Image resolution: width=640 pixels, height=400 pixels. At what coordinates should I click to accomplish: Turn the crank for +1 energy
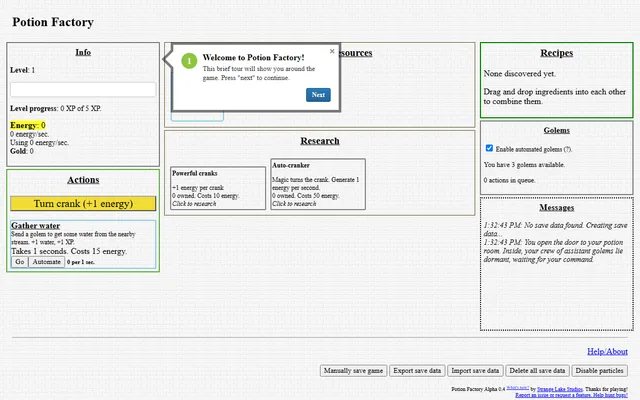click(x=83, y=204)
